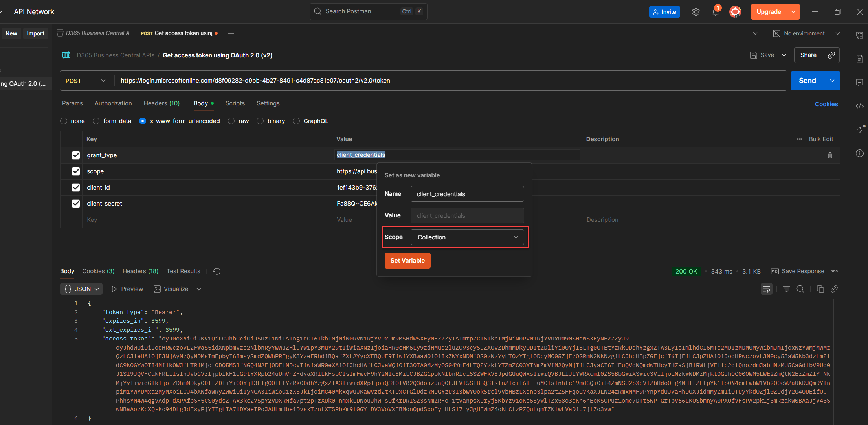Click the Set Variable button
868x425 pixels.
pyautogui.click(x=407, y=261)
